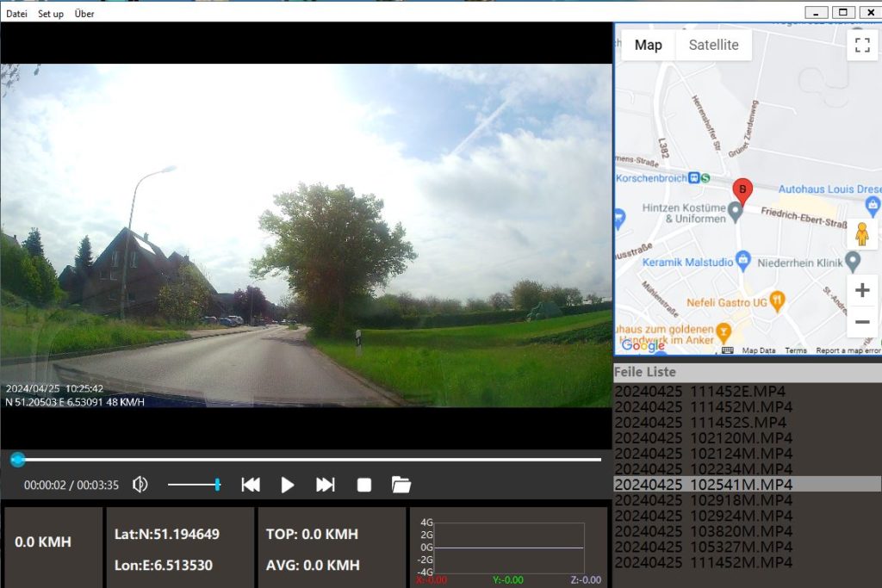Toggle fullscreen view of the map
Screen dimensions: 882x588
pyautogui.click(x=862, y=46)
